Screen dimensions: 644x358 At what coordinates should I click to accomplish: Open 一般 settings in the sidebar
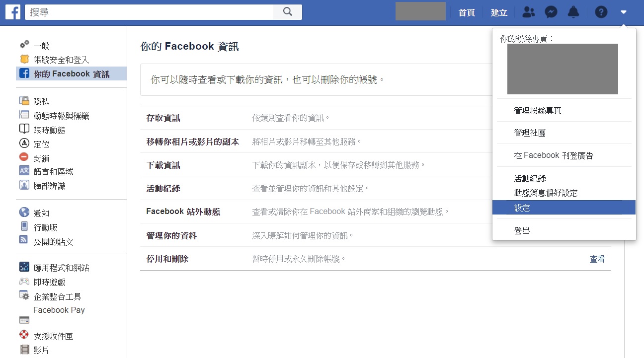click(42, 45)
